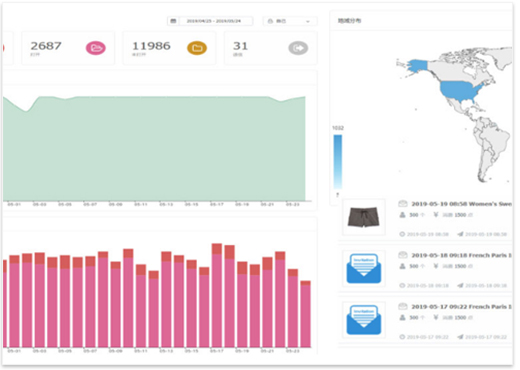This screenshot has width=520, height=370.
Task: Select the shorts product thumbnail
Action: 364,217
